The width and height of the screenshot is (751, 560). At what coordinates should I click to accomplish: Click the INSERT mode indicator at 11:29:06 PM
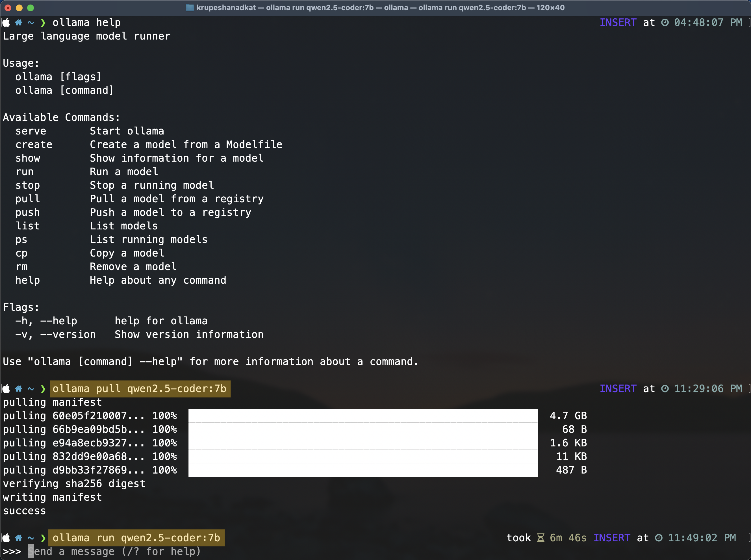click(618, 389)
